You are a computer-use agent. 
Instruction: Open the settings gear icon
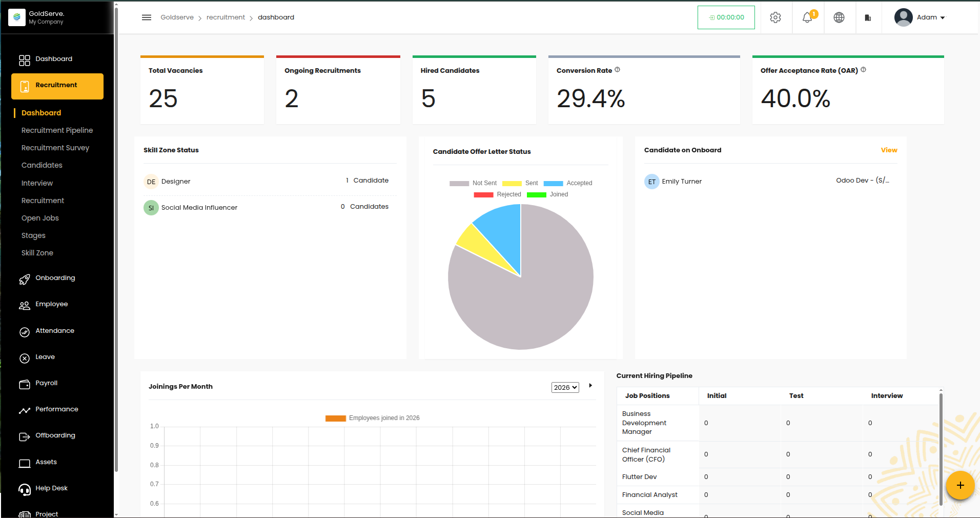tap(775, 17)
